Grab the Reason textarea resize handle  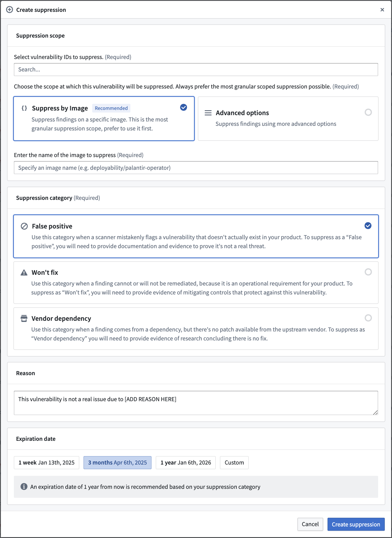(375, 412)
